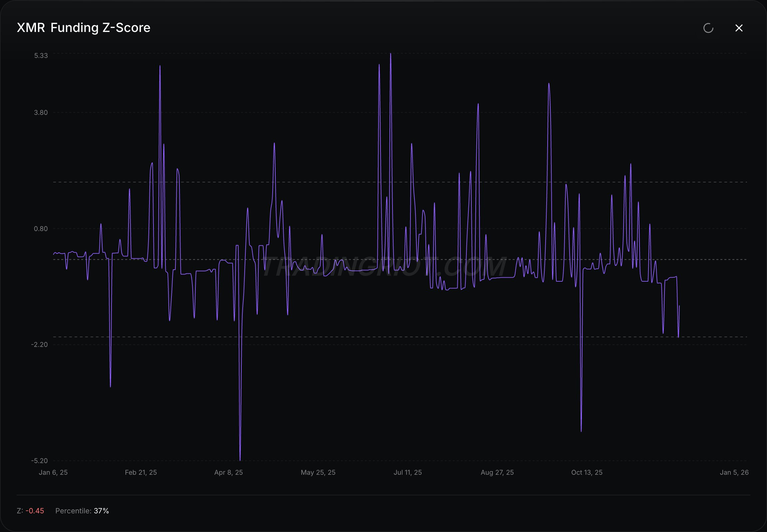
Task: Click the -2.20 y-axis label
Action: 39,345
